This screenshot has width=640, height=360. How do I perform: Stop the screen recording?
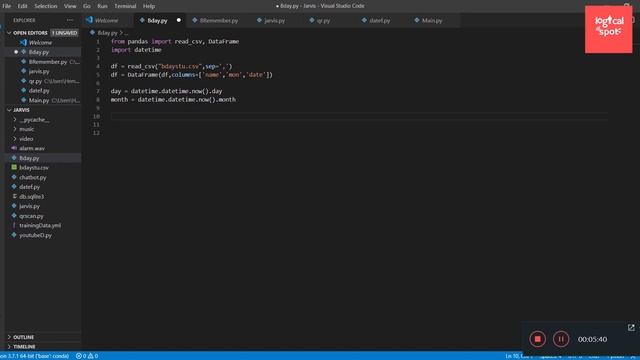(538, 339)
